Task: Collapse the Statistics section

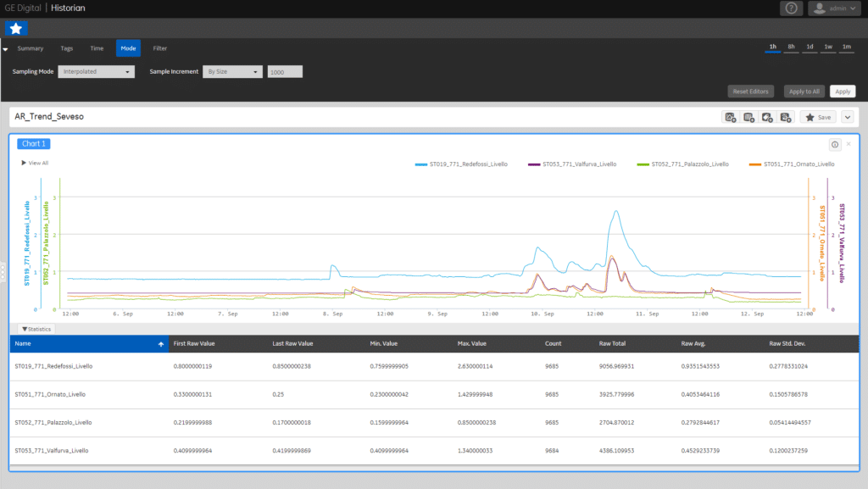Action: (36, 328)
